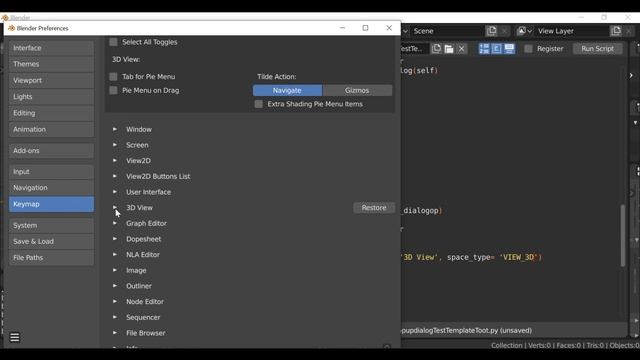Viewport: 640px width, 360px height.
Task: Toggle syntax highlight icon in text editor
Action: point(509,49)
